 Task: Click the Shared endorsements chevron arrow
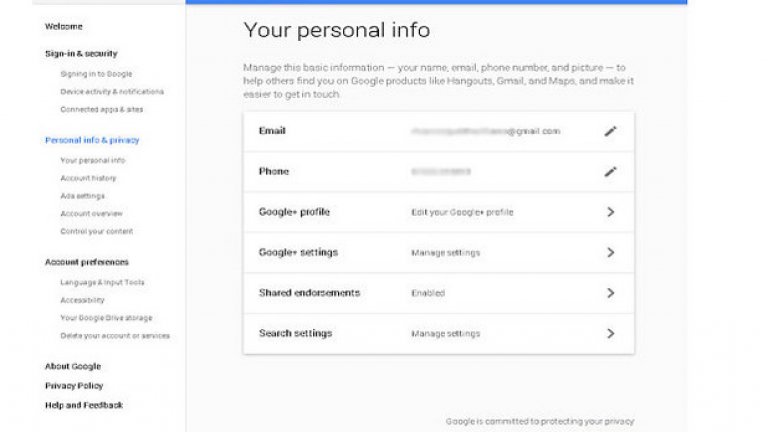(x=610, y=293)
